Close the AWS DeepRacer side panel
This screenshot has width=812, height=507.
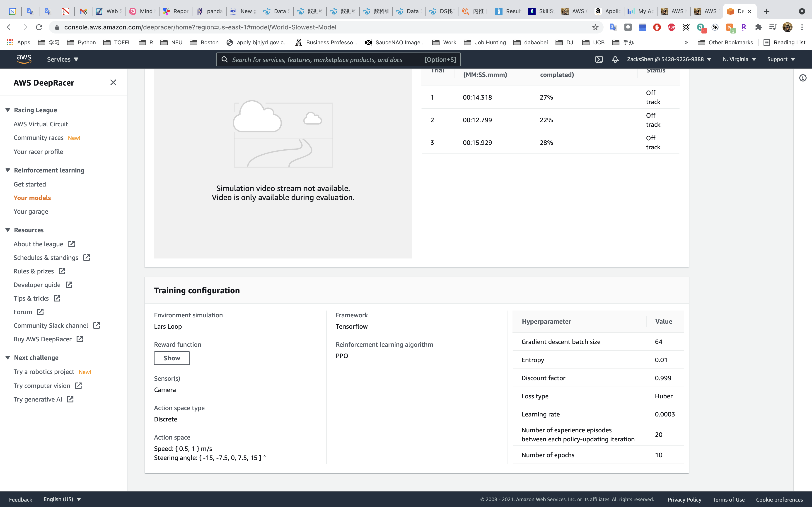[x=113, y=82]
